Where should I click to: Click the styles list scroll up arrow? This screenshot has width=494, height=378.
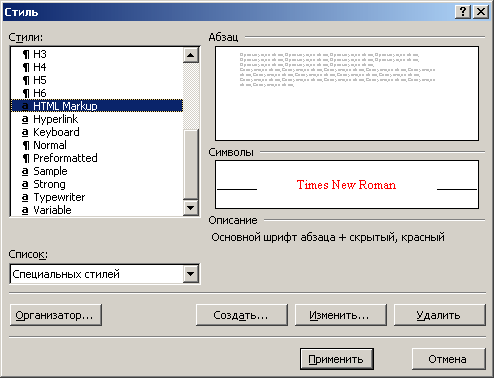pyautogui.click(x=191, y=55)
